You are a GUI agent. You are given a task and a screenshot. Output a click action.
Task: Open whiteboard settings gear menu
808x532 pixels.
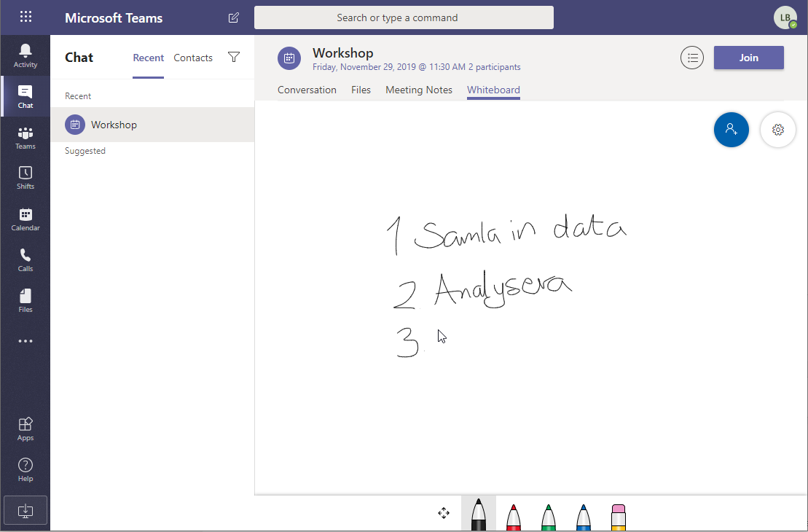pos(777,130)
